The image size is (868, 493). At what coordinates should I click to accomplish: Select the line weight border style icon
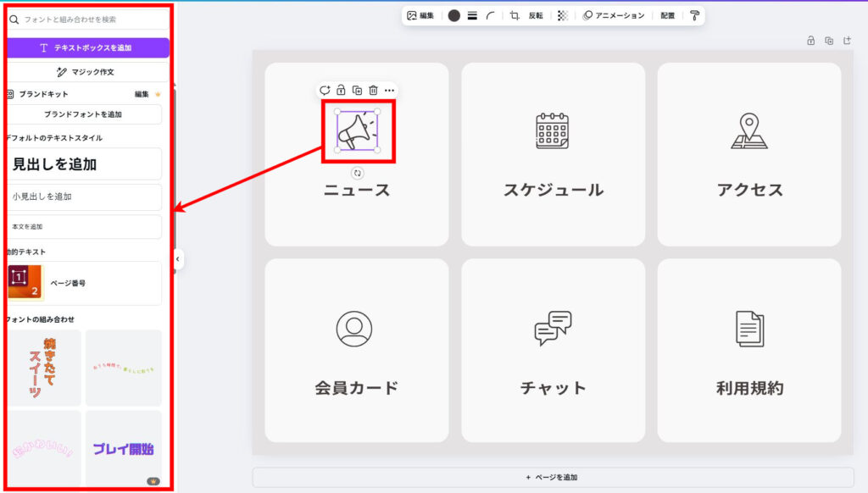click(x=472, y=15)
